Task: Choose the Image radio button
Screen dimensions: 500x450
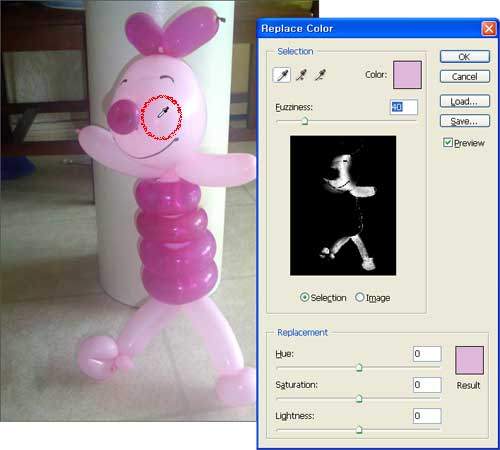Action: pyautogui.click(x=359, y=297)
